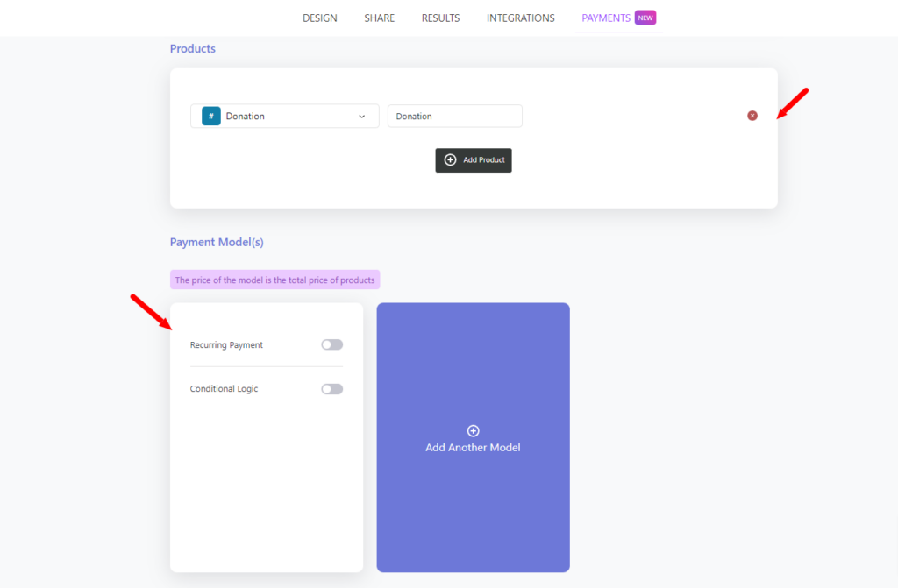Turn on the Conditional Logic switch

(331, 389)
